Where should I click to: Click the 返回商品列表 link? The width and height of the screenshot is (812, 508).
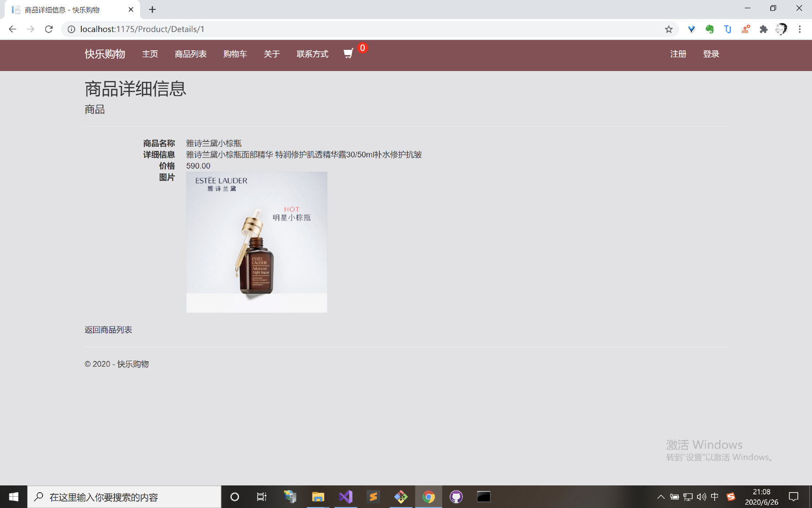(x=108, y=330)
